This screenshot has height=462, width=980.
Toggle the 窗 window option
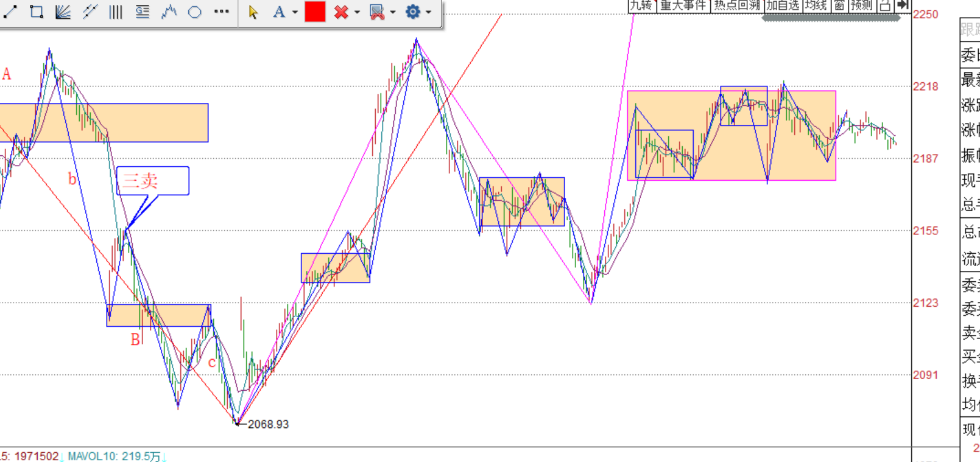click(x=839, y=5)
